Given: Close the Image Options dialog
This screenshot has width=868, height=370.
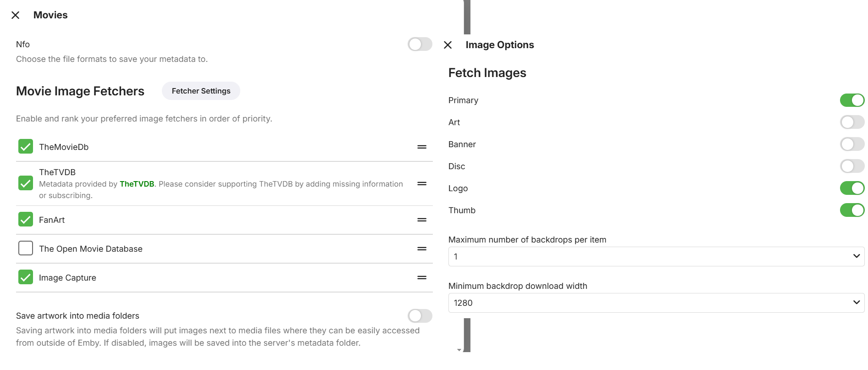Looking at the screenshot, I should point(448,45).
